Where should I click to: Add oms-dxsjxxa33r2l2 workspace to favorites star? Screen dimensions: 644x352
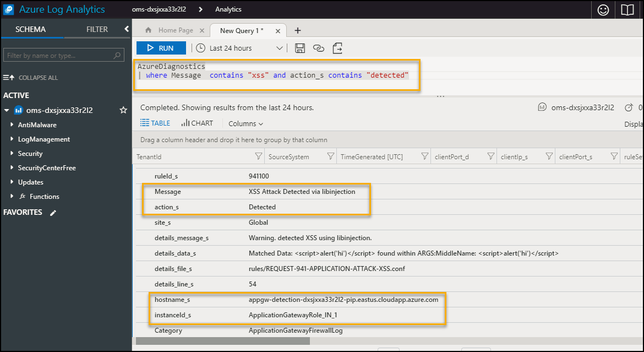[x=123, y=110]
